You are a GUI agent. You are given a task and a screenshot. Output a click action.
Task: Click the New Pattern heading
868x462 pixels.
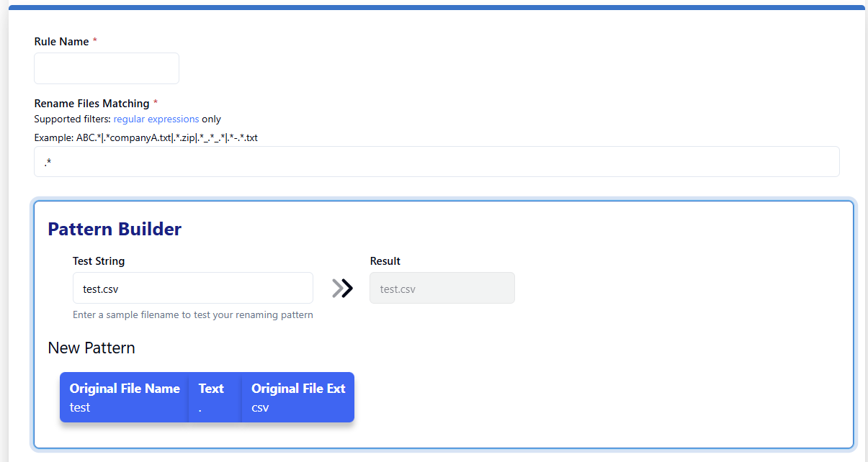[x=91, y=348]
